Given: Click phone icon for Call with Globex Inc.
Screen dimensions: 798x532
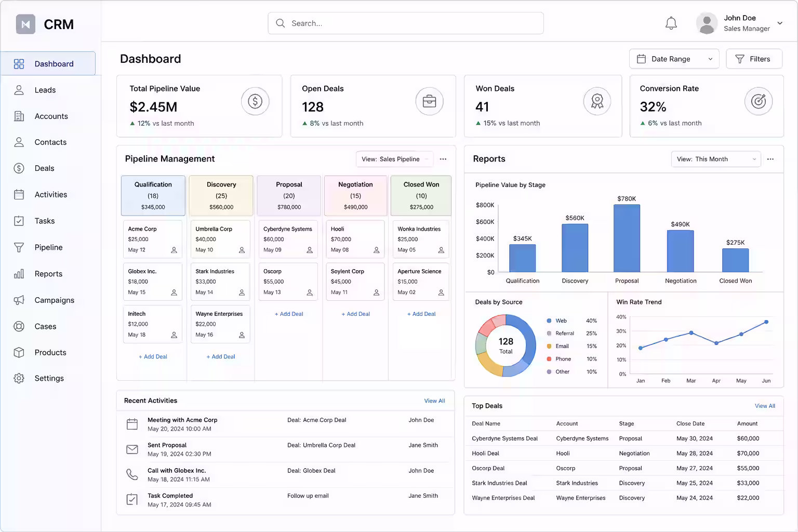Looking at the screenshot, I should 132,474.
